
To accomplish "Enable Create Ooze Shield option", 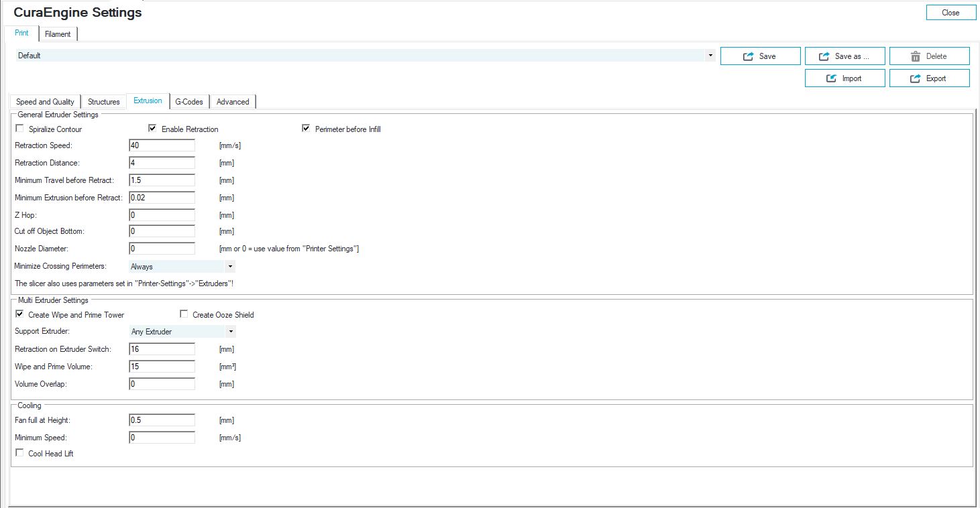I will coord(184,314).
